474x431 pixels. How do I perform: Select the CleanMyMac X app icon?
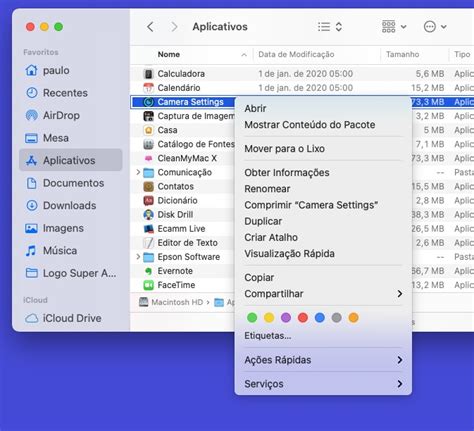(x=148, y=158)
